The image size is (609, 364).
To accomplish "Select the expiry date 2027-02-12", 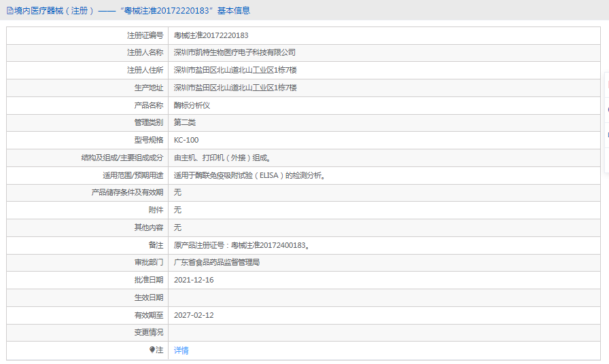I will click(x=194, y=315).
